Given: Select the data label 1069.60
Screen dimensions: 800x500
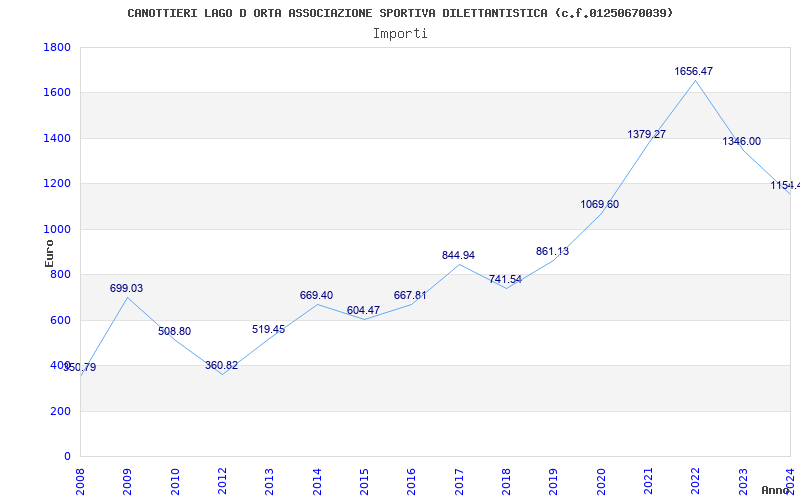Looking at the screenshot, I should [x=599, y=205].
